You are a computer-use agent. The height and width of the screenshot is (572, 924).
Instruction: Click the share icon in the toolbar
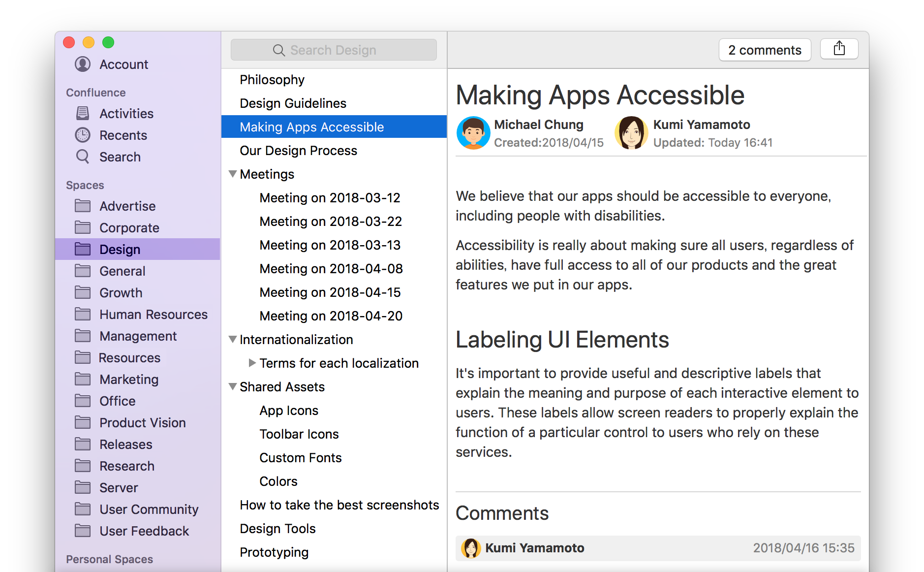pos(839,49)
